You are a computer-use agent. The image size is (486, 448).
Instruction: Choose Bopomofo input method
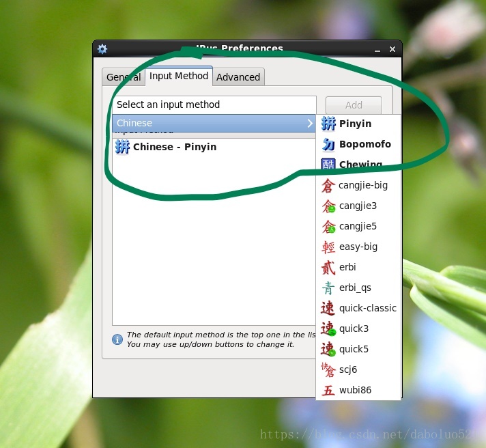(358, 144)
